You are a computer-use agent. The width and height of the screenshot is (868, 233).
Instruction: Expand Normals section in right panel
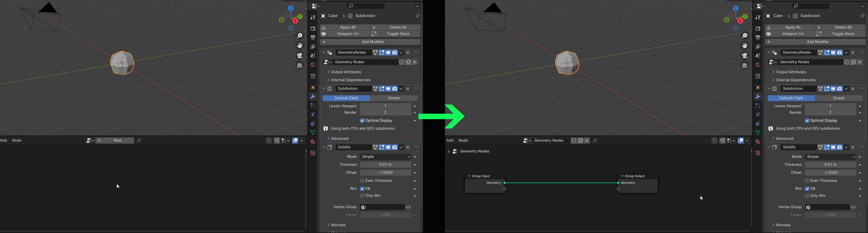click(x=781, y=225)
